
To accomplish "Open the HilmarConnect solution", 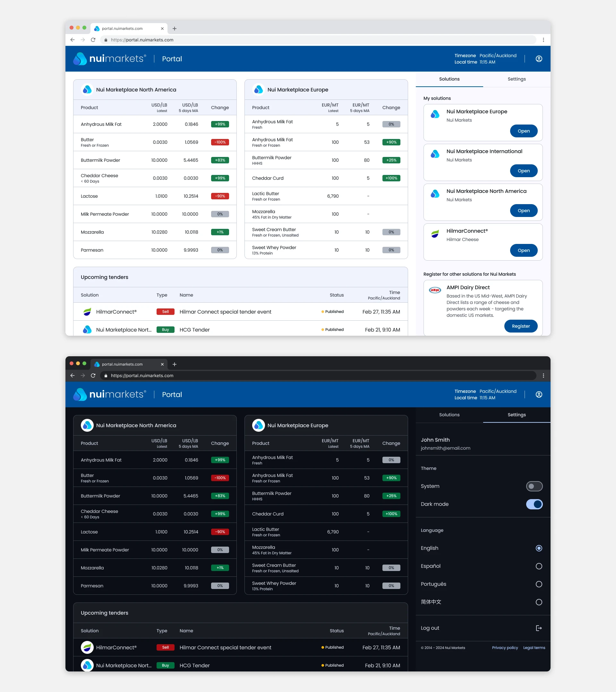I will pos(524,250).
